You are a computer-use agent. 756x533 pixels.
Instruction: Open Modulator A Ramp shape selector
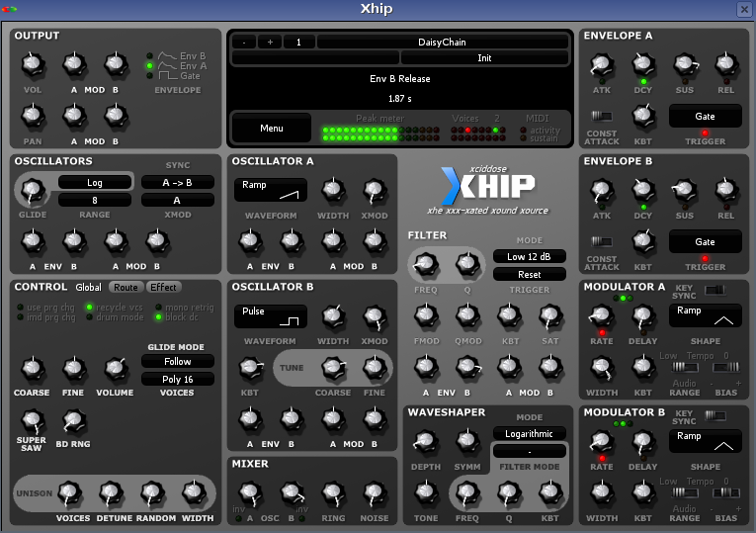pyautogui.click(x=705, y=315)
